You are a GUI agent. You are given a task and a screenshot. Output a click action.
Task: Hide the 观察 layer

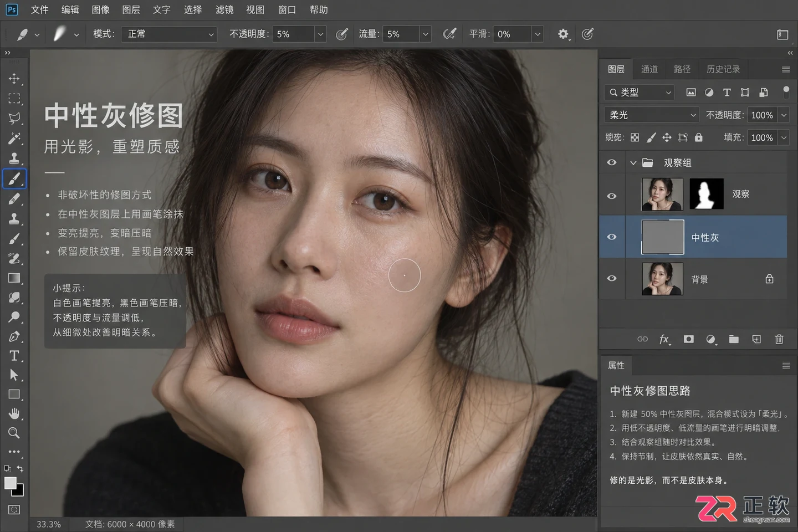click(x=612, y=196)
